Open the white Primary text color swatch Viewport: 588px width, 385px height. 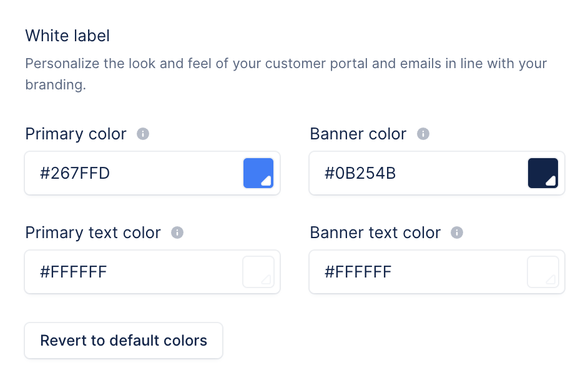coord(258,272)
